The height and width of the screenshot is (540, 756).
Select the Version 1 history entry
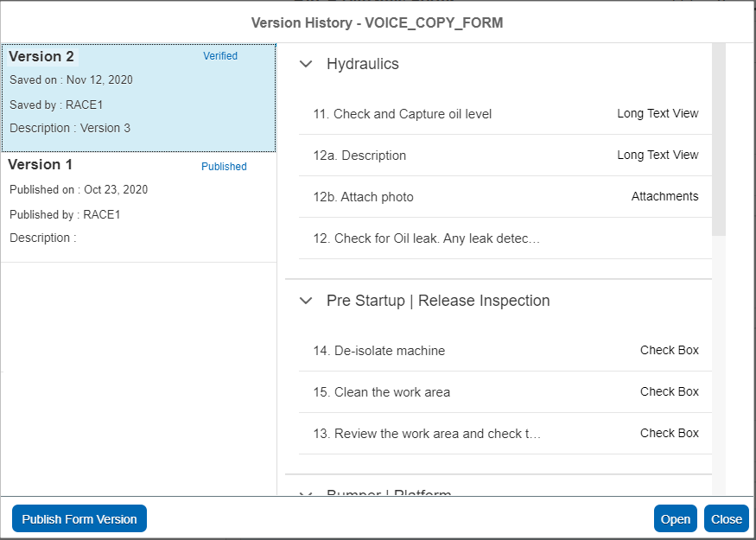point(138,200)
